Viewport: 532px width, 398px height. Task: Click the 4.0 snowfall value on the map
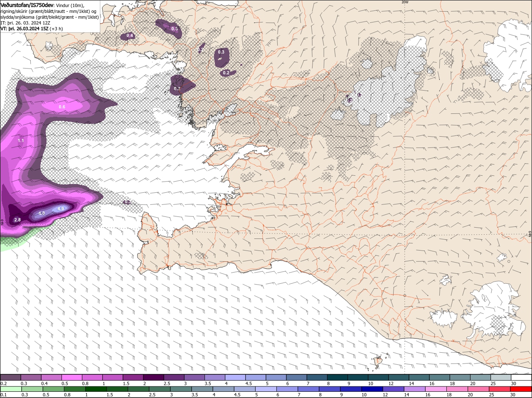42,213
